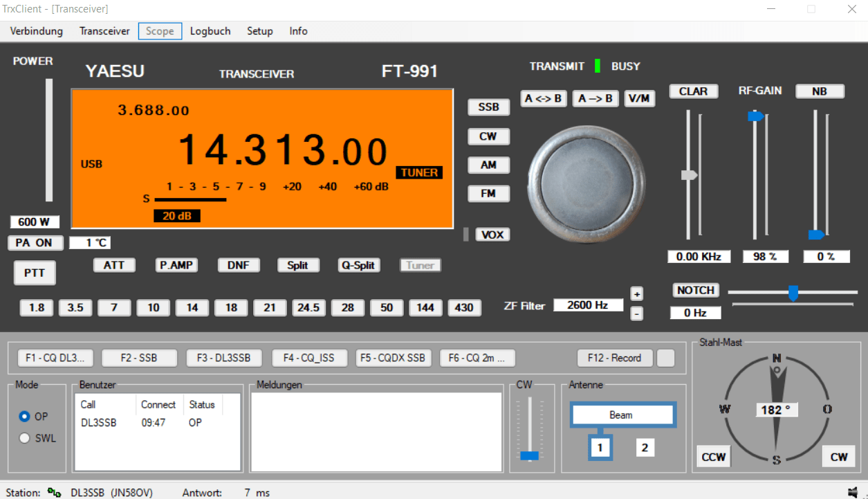Click the NB level slider handle
Screen dimensions: 868x499
coord(817,235)
